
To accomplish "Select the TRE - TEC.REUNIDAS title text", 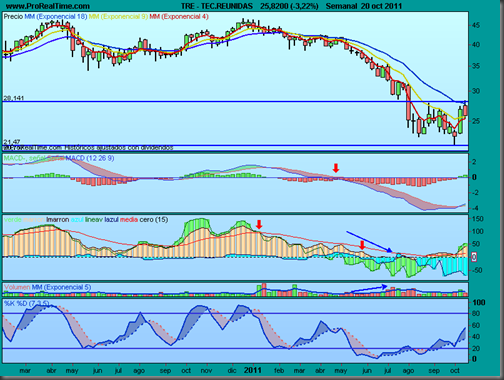I will pos(217,6).
